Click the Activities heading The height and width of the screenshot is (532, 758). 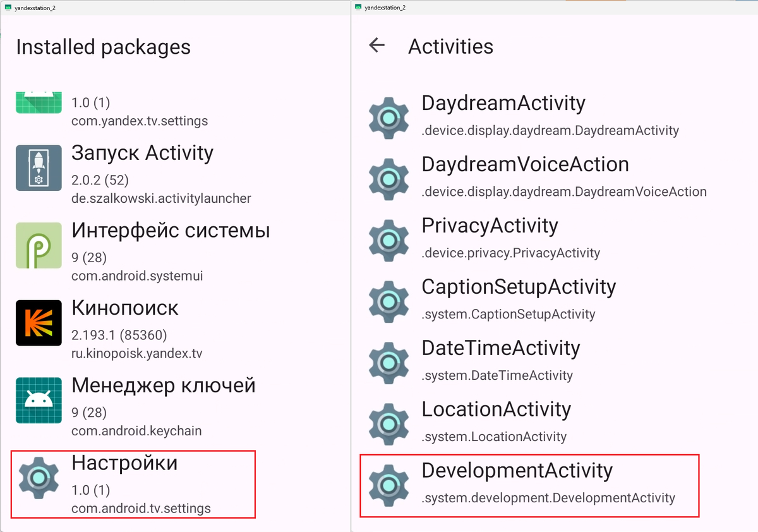[x=450, y=46]
